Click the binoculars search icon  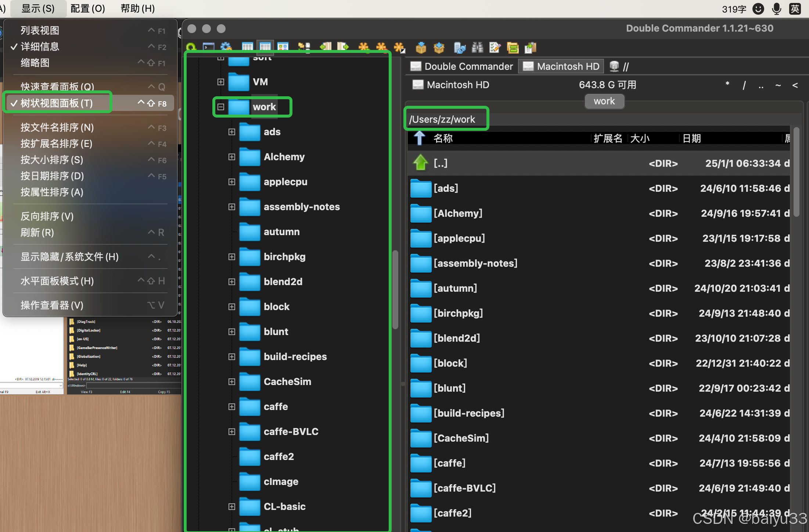pos(477,48)
